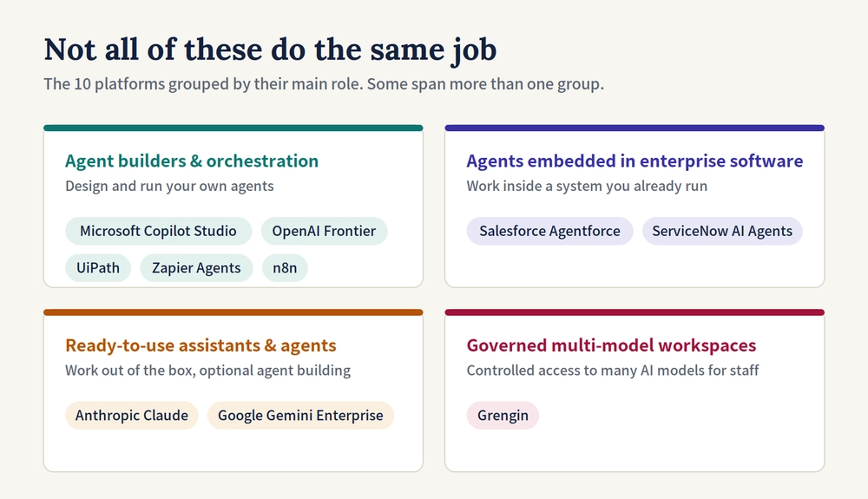Click the Google Gemini Enterprise chip

(x=300, y=415)
